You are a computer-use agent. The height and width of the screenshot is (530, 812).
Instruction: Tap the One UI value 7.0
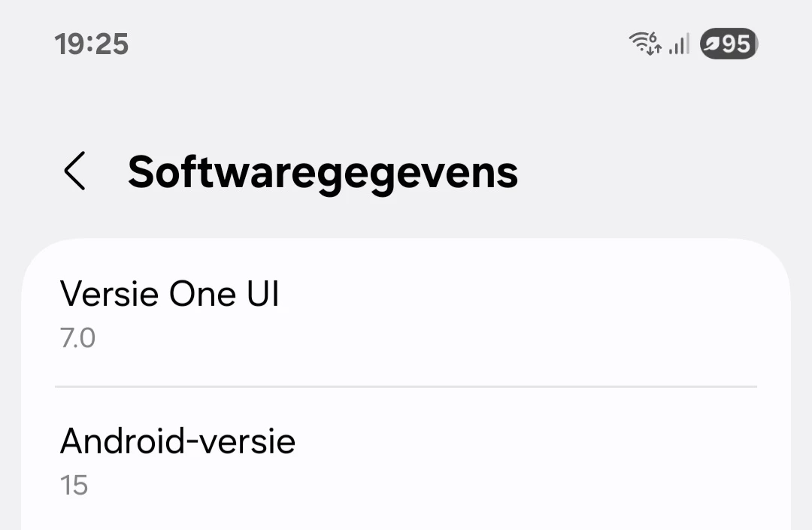pyautogui.click(x=77, y=338)
